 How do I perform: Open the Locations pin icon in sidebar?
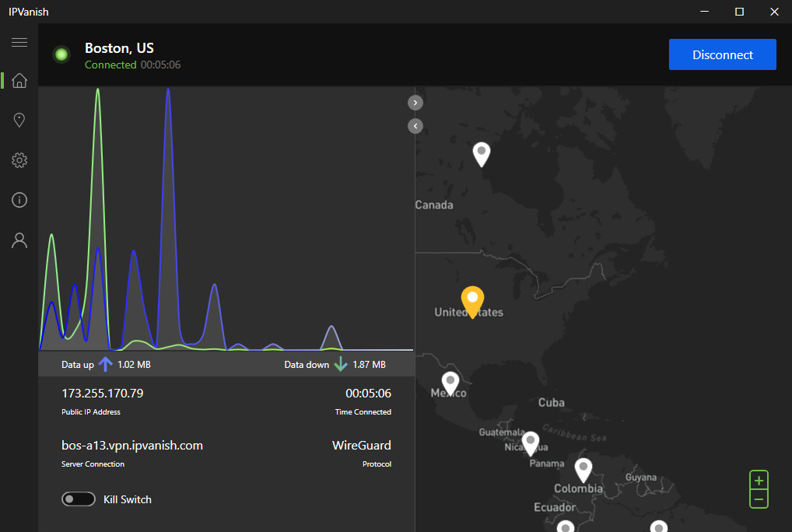click(x=19, y=120)
